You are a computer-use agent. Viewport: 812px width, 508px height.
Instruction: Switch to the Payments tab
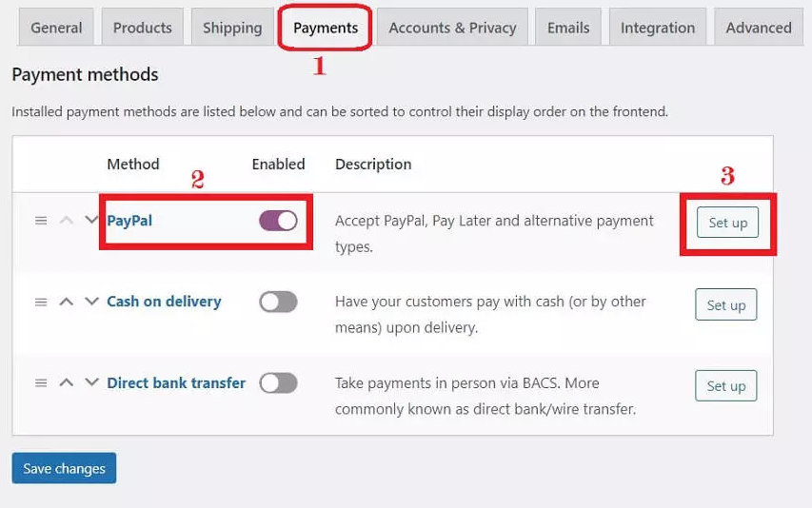(326, 28)
